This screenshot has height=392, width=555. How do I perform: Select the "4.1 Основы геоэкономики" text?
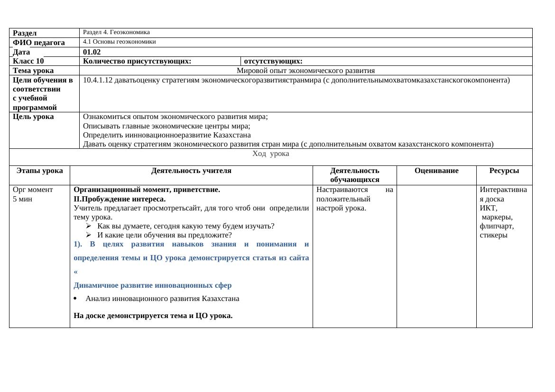click(119, 42)
